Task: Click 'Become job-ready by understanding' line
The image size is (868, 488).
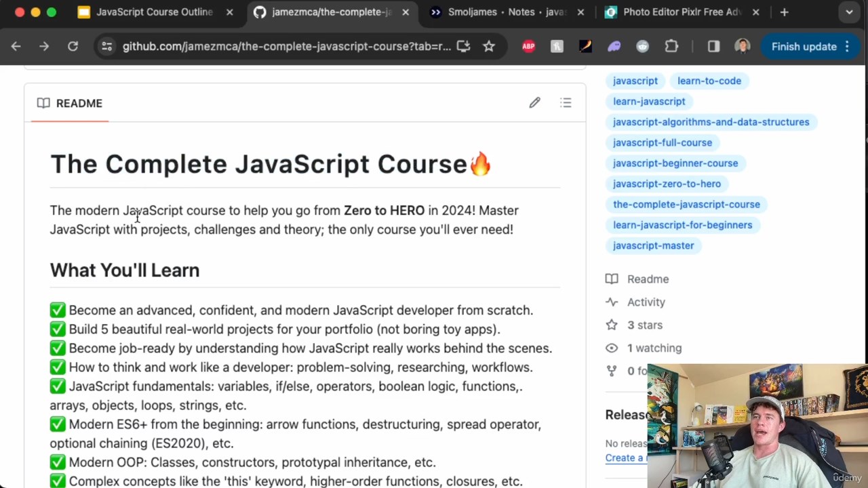Action: point(301,348)
